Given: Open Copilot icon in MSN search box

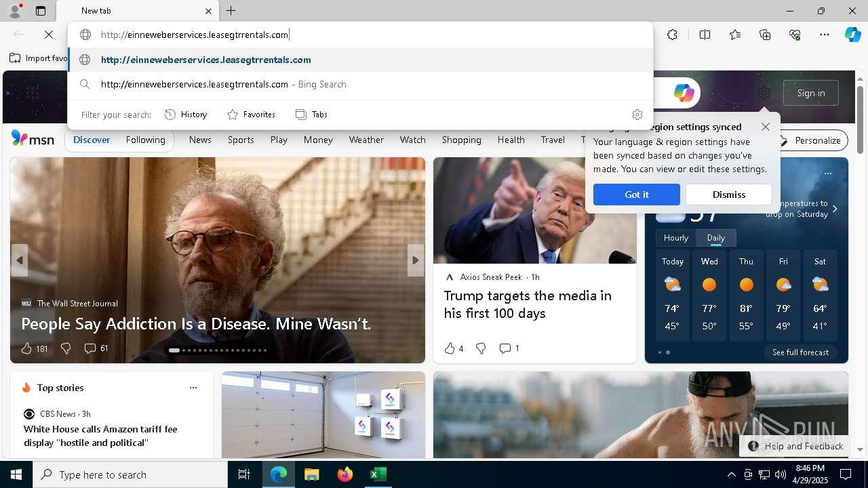Looking at the screenshot, I should pos(684,93).
